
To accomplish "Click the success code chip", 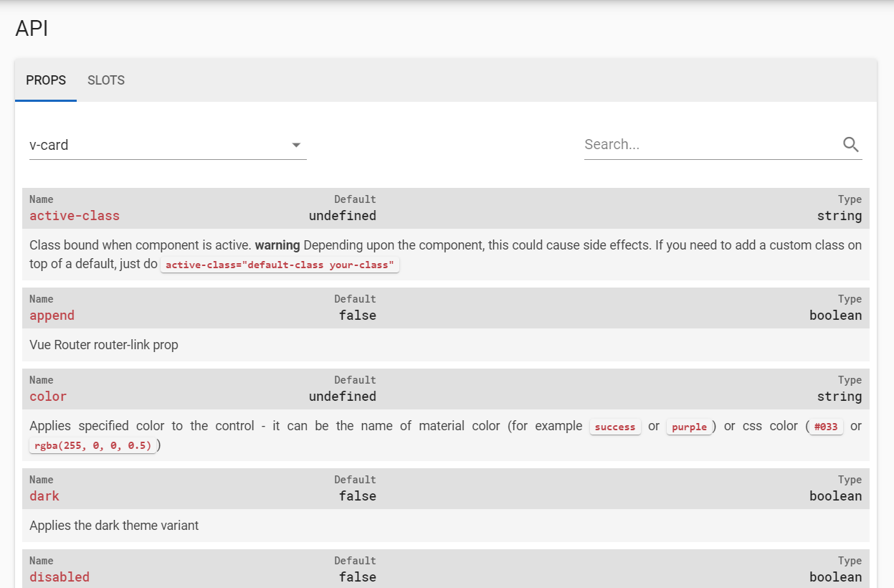I will (614, 427).
